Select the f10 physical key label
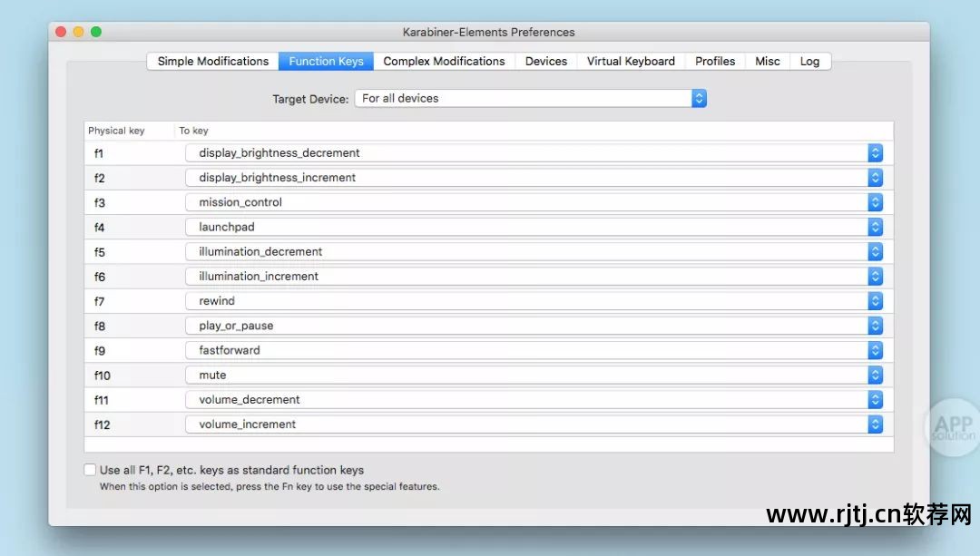This screenshot has height=556, width=980. pyautogui.click(x=102, y=376)
